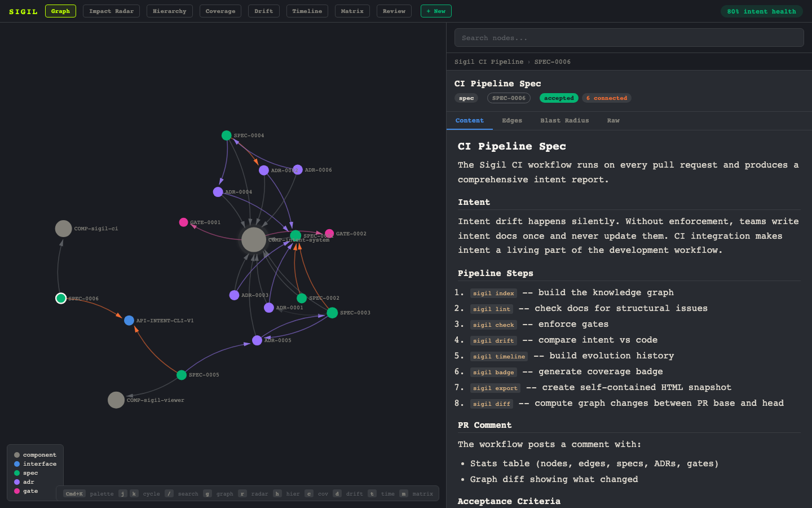Viewport: 812px width, 508px height.
Task: Select the API-INTENT-CLI-V1 interface node
Action: pyautogui.click(x=129, y=320)
